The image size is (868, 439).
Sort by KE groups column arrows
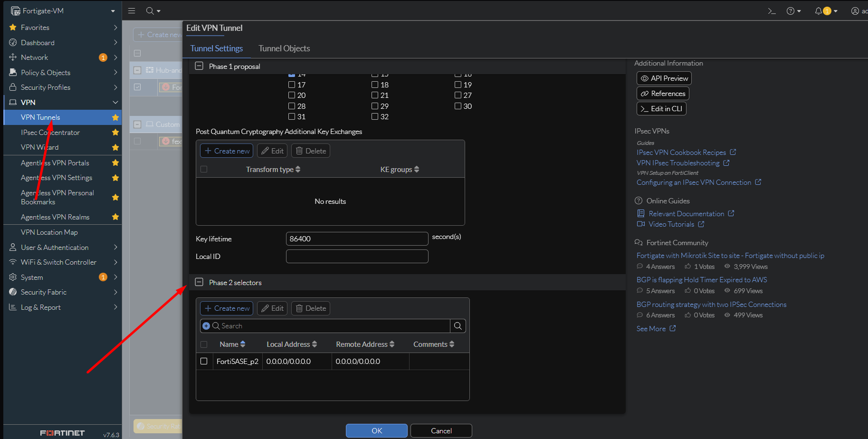click(x=417, y=169)
